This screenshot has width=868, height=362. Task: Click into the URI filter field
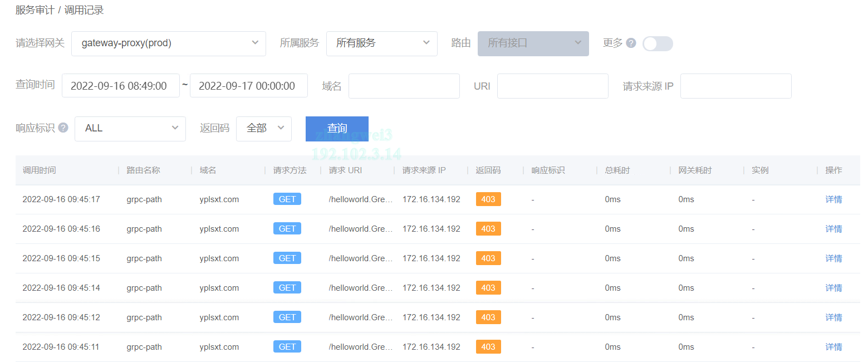pyautogui.click(x=552, y=86)
